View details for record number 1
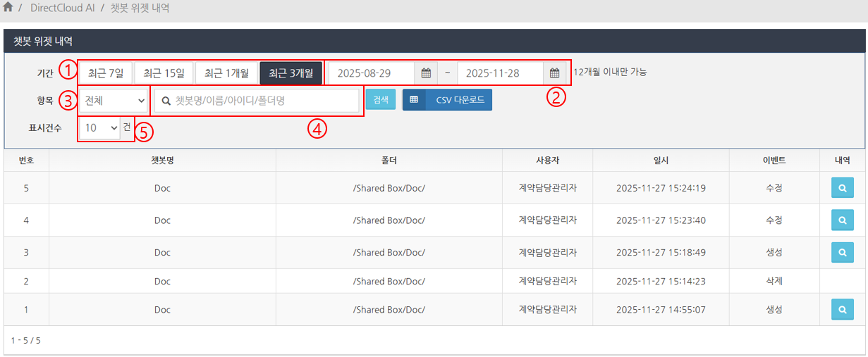Image resolution: width=868 pixels, height=357 pixels. 842,309
